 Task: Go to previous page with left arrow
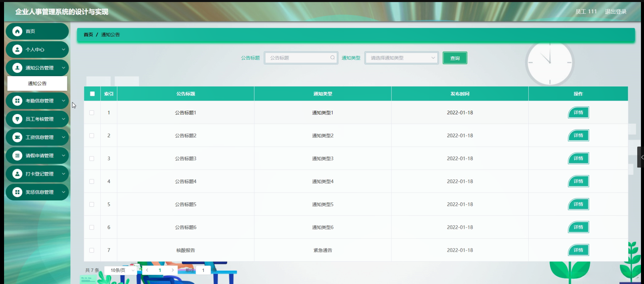point(147,270)
